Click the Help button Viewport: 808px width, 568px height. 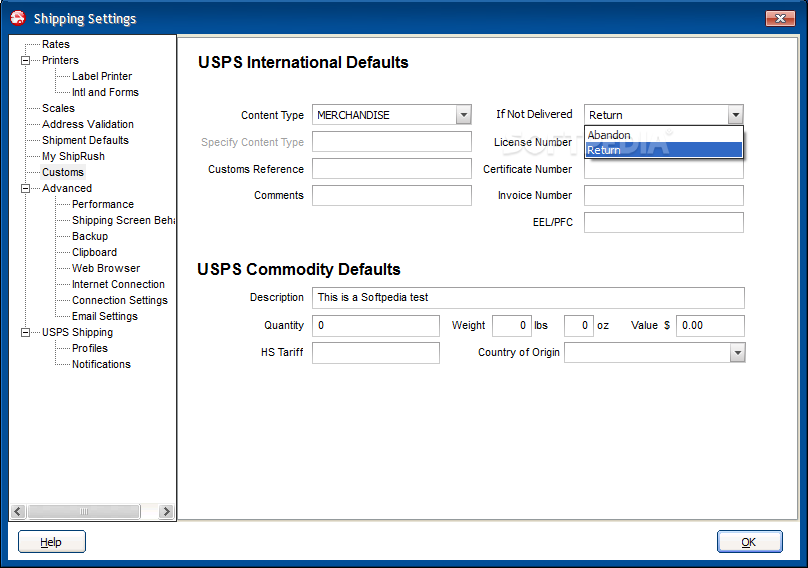(x=52, y=542)
